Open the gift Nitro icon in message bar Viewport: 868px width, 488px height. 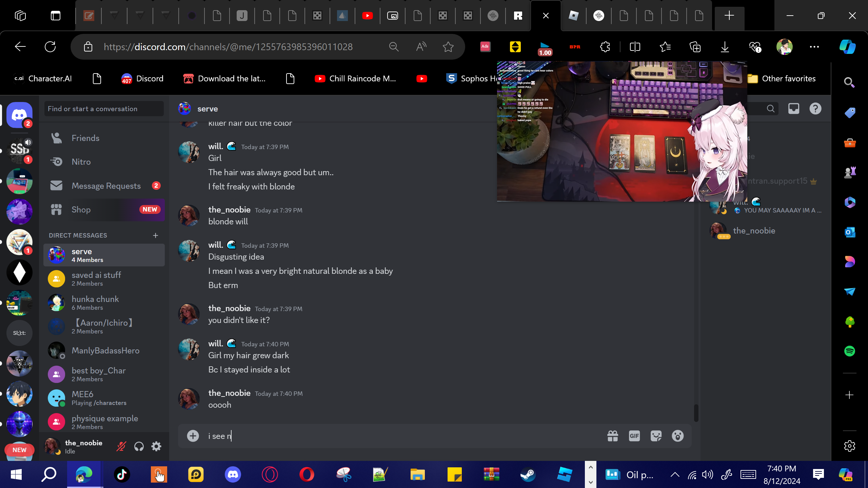[x=612, y=436]
